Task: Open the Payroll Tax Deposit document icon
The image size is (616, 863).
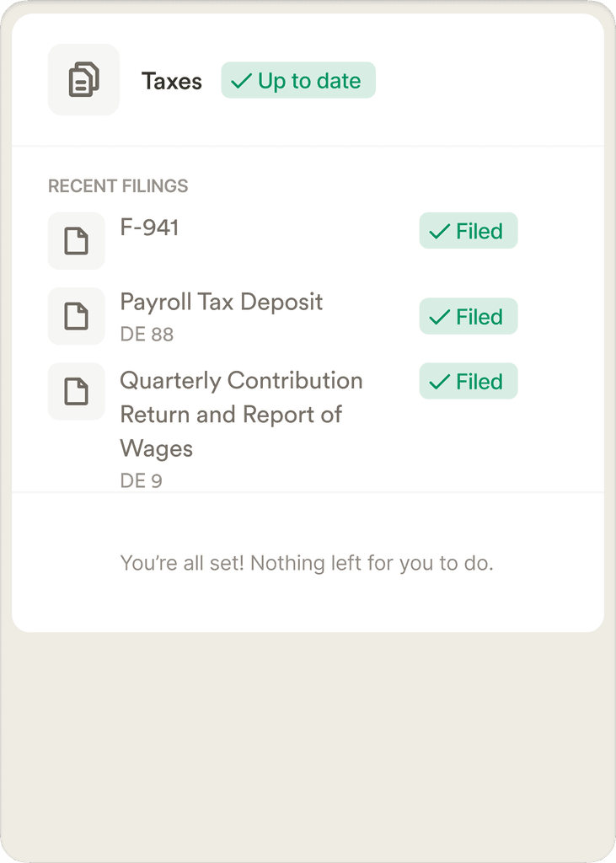Action: point(77,316)
